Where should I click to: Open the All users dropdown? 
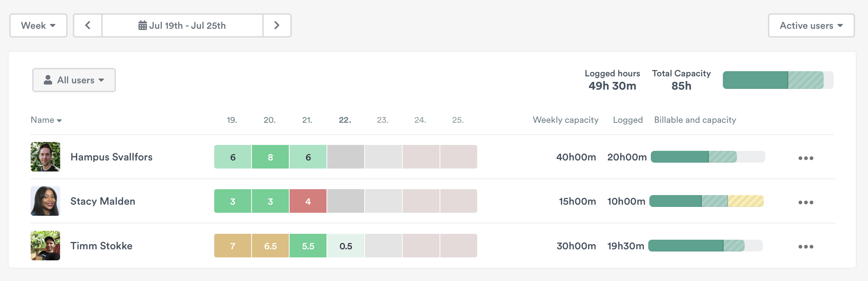point(74,80)
